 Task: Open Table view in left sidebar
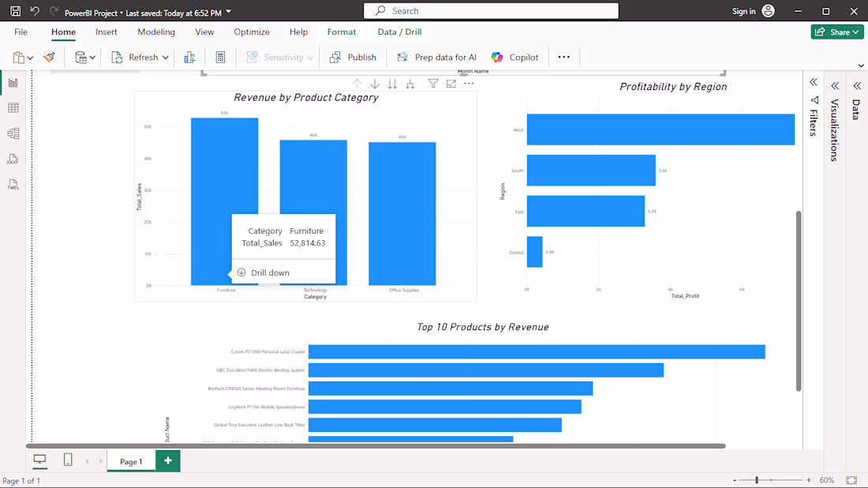pyautogui.click(x=13, y=108)
